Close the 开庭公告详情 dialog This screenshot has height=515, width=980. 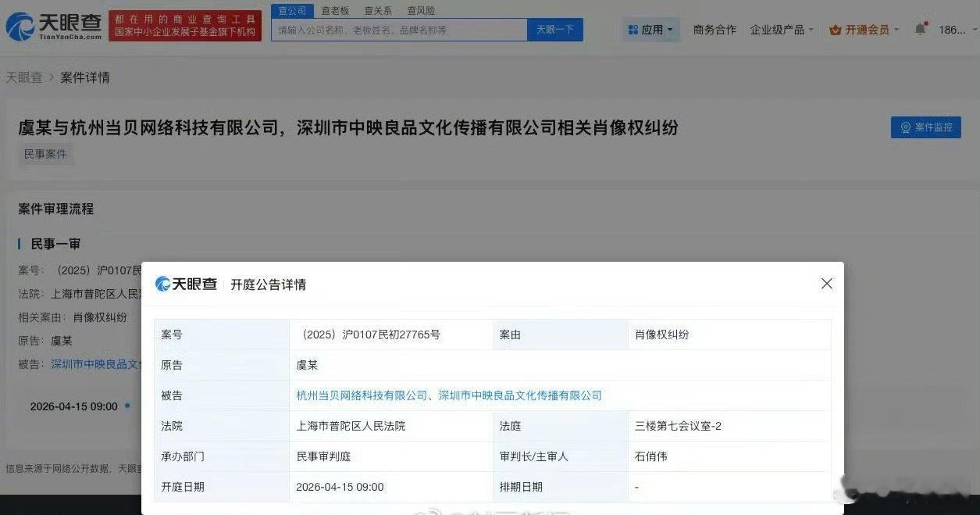[827, 284]
